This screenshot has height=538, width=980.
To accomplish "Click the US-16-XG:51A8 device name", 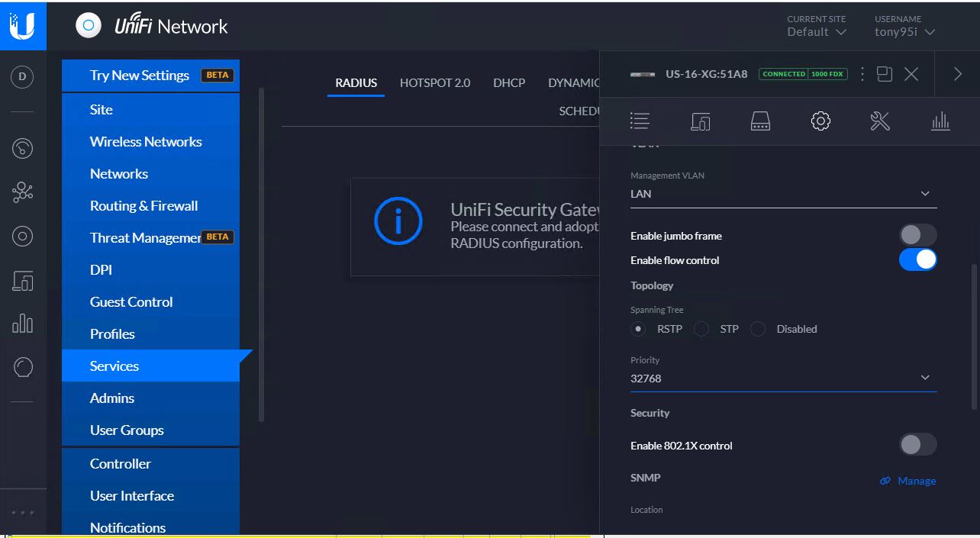I will 707,74.
